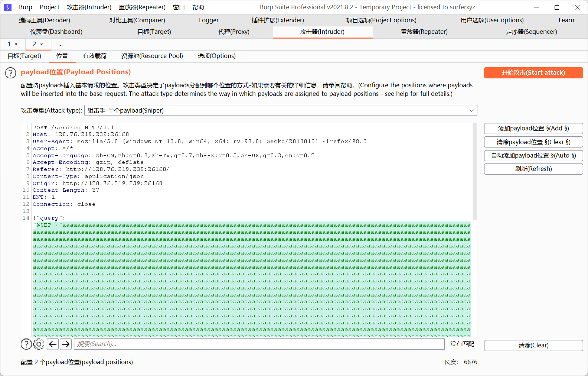Click the Connection: close line
Screen dimensions: 588x376
(x=64, y=204)
